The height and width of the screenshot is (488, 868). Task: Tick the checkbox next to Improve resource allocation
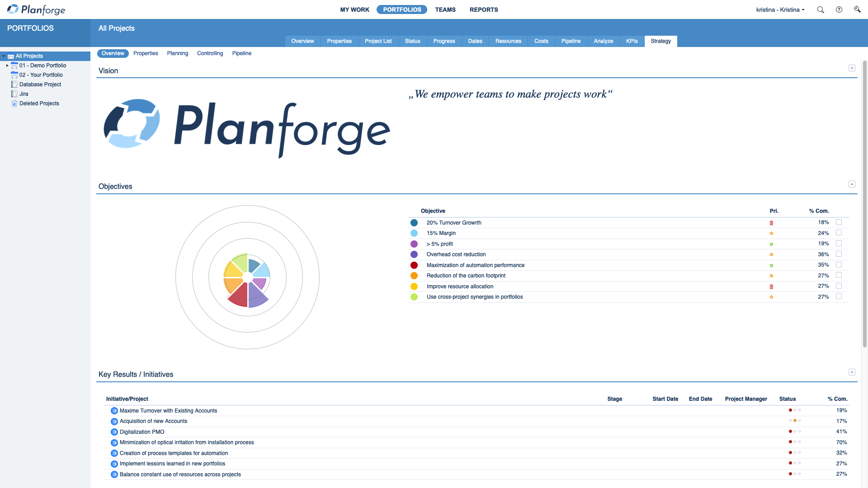(x=839, y=286)
